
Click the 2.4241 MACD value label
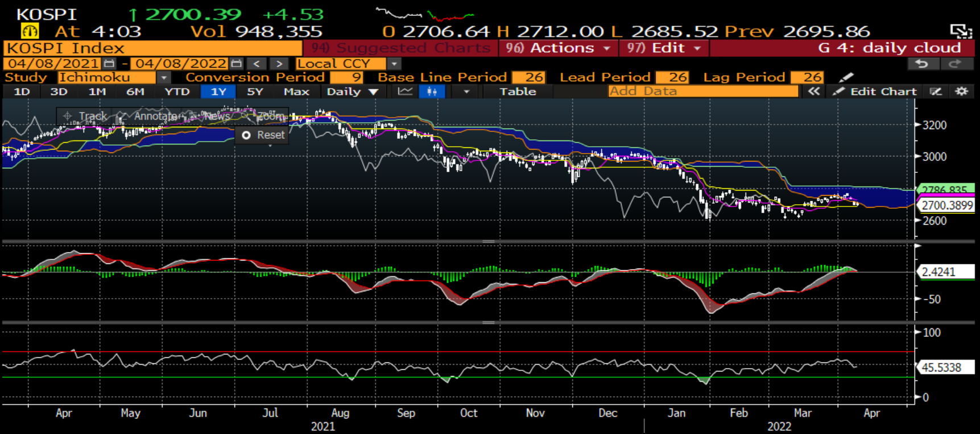[x=945, y=272]
